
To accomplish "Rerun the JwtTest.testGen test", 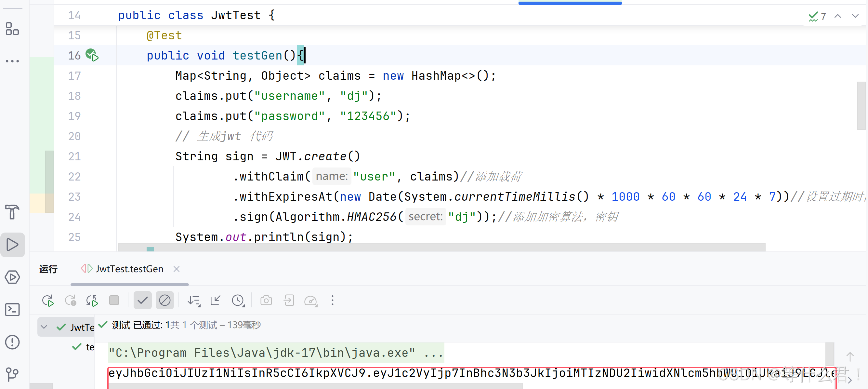I will pos(47,300).
